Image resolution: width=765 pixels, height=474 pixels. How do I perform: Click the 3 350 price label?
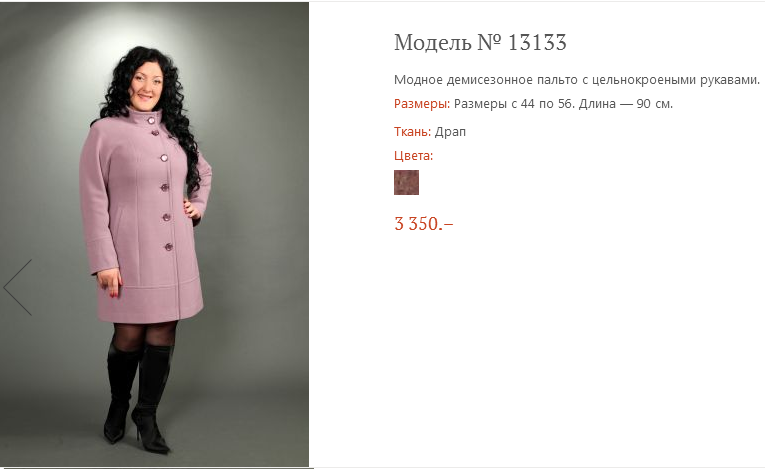[423, 224]
